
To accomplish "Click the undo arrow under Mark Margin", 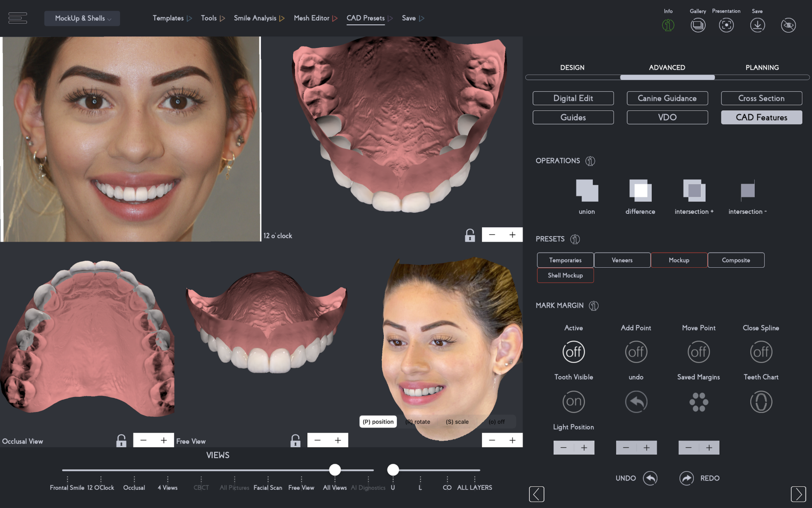I will click(x=636, y=402).
